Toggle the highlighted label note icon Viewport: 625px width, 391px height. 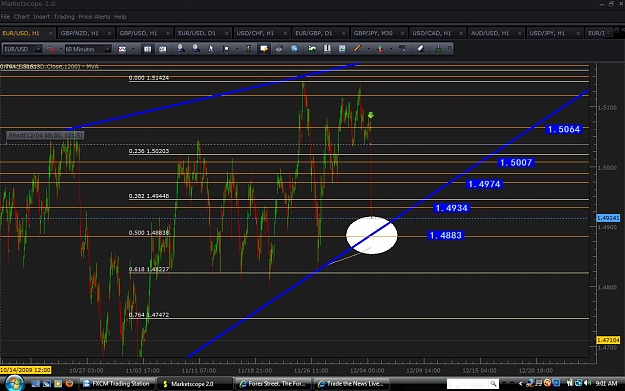coord(263,49)
